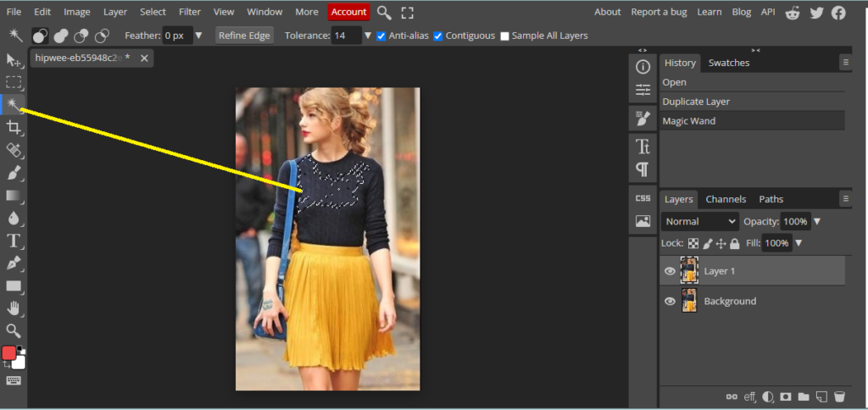Toggle lock position icon

coord(721,243)
